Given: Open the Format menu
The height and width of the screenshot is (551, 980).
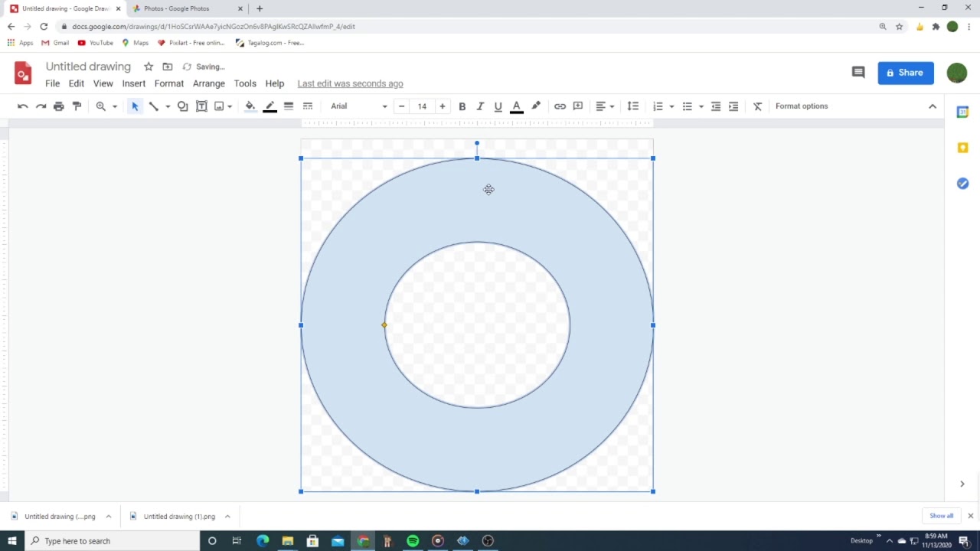Looking at the screenshot, I should click(x=169, y=83).
